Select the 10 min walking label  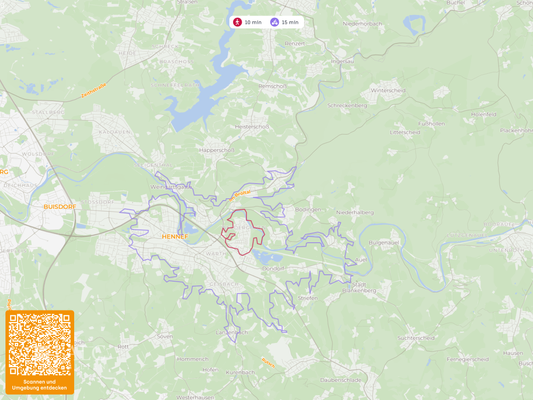tap(253, 22)
